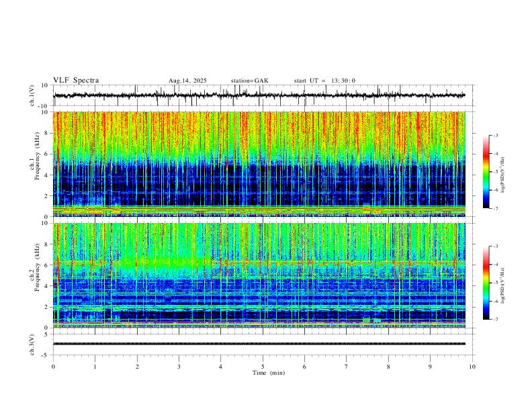Click the "4" kHz tick on ch.1 frequency axis
532x411 pixels.
[48, 175]
